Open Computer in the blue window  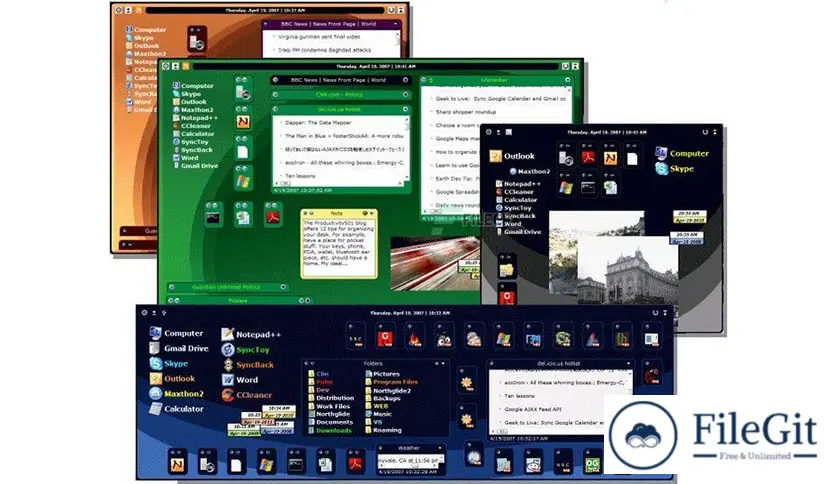pyautogui.click(x=176, y=333)
